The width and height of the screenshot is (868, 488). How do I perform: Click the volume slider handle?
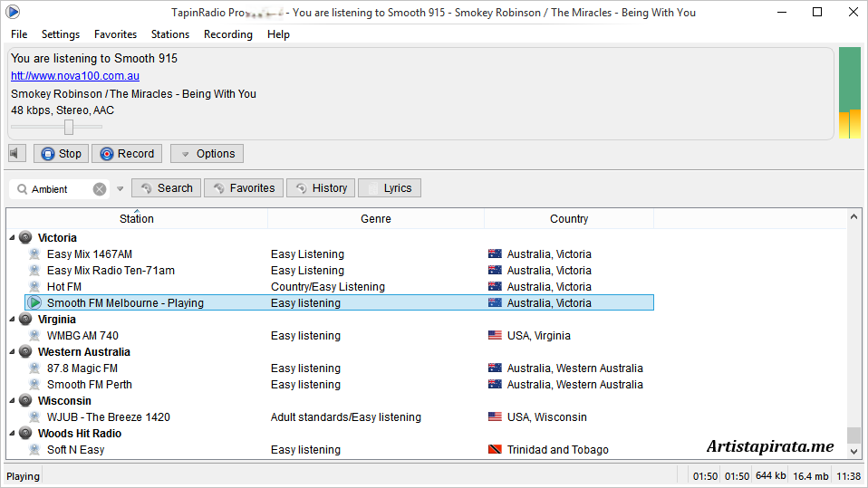(69, 127)
